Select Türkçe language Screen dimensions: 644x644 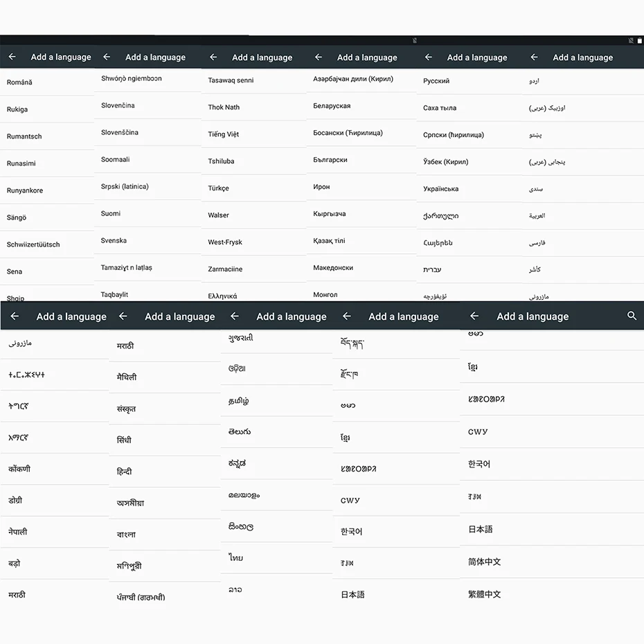(x=218, y=188)
